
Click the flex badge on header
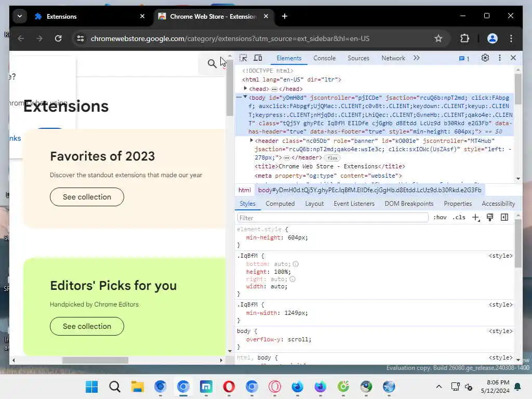[x=332, y=158]
